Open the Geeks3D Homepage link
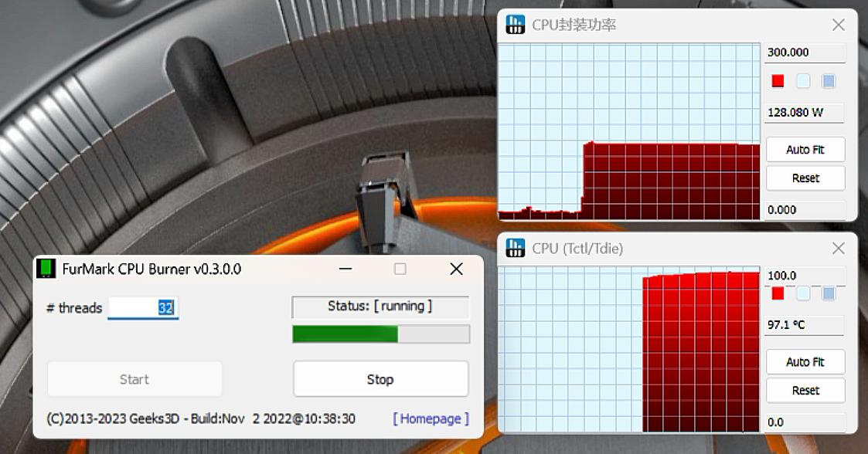868x454 pixels. (431, 418)
